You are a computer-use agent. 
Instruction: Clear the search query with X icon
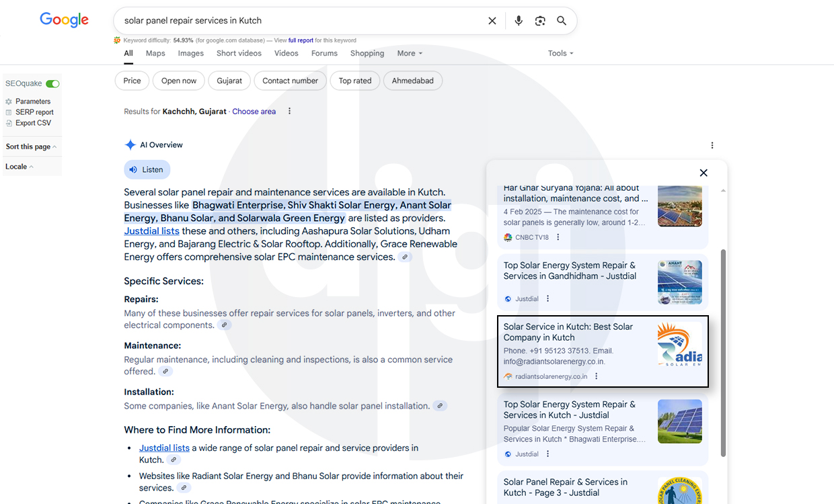coord(492,21)
